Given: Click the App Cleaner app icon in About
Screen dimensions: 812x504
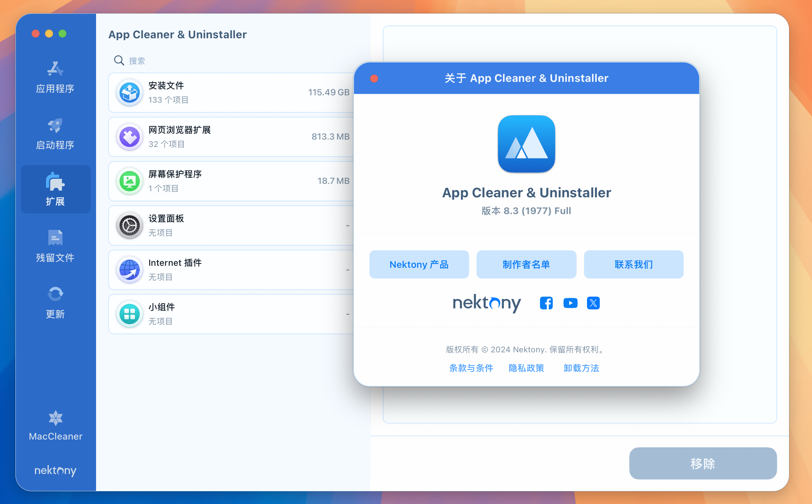Looking at the screenshot, I should [x=526, y=144].
